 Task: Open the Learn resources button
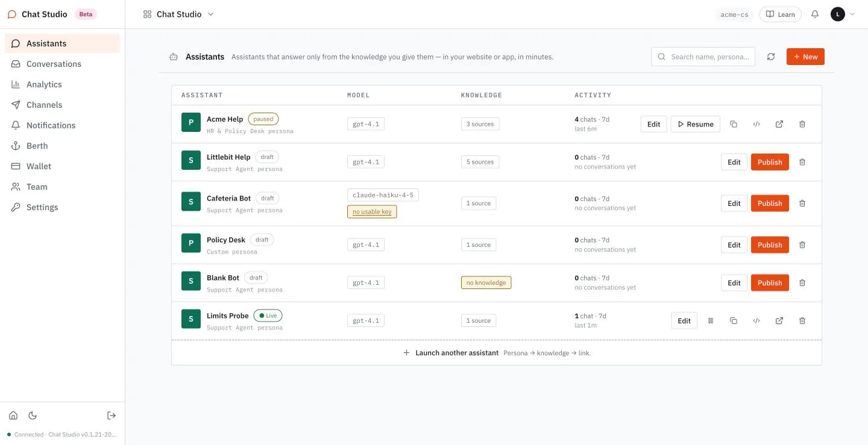[780, 14]
